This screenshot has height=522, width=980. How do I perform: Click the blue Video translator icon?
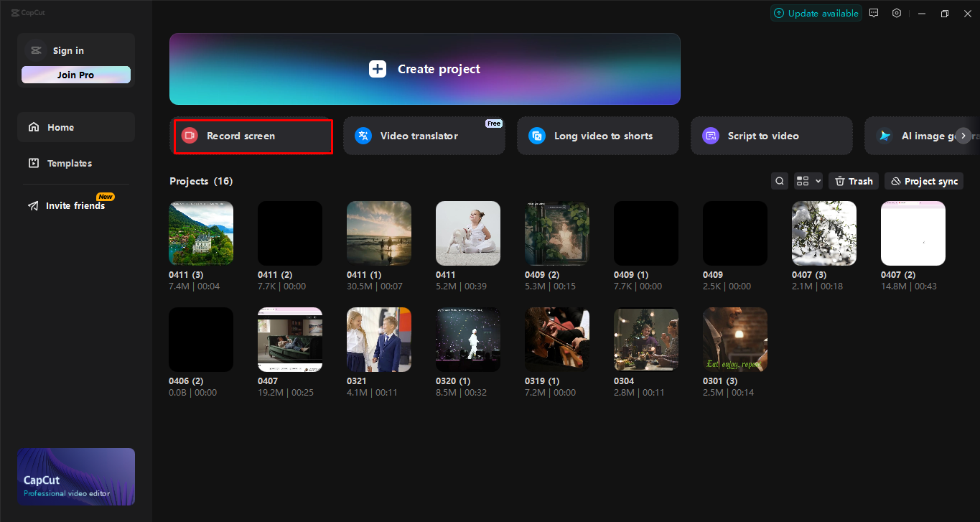click(363, 136)
